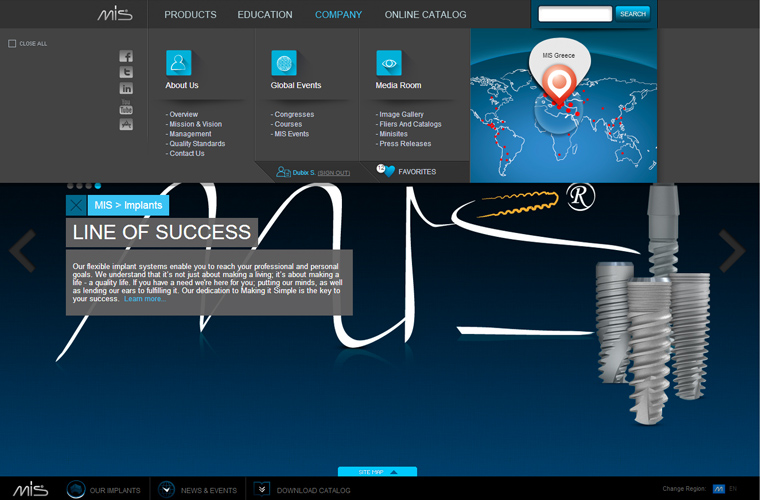Close the MIS > Implants banner with X
Viewport: 760px width, 500px height.
point(76,205)
